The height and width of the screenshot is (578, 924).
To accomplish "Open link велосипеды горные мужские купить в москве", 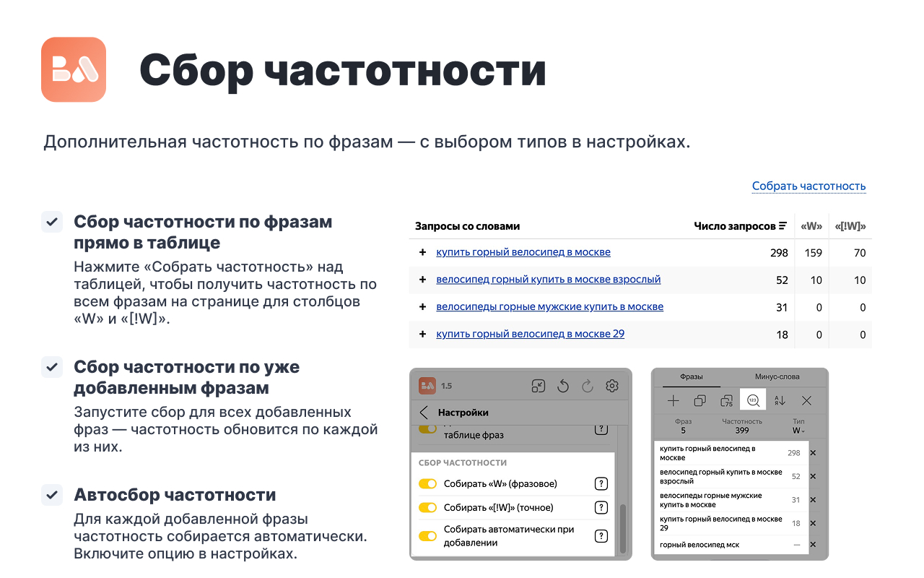I will [550, 307].
